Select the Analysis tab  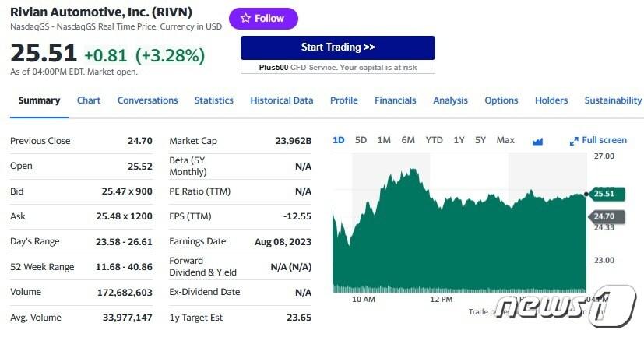450,100
